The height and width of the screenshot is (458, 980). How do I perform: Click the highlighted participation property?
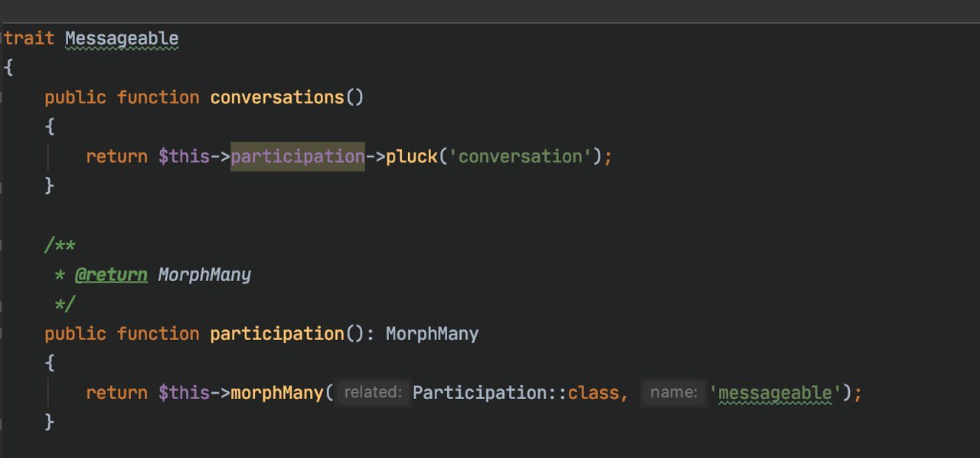(298, 156)
